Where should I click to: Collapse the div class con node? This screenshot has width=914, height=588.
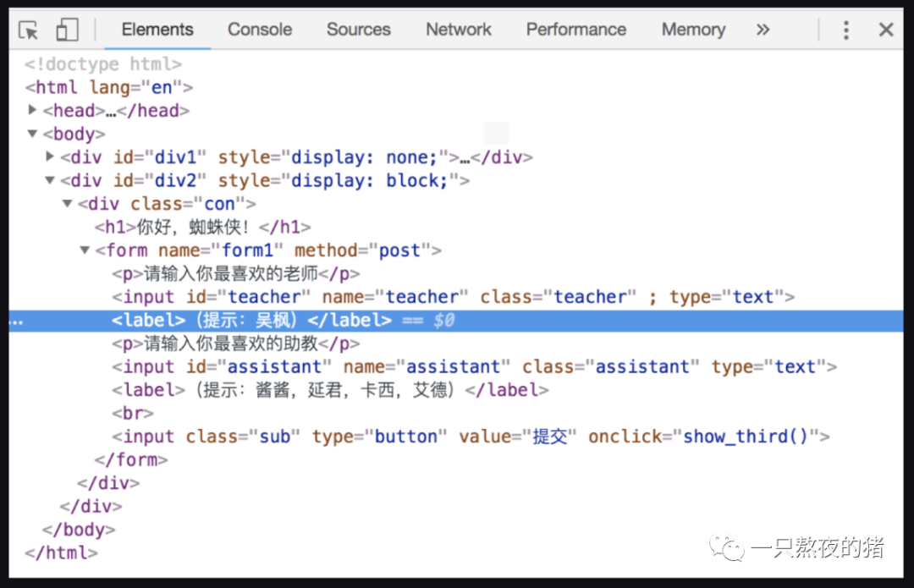(68, 203)
